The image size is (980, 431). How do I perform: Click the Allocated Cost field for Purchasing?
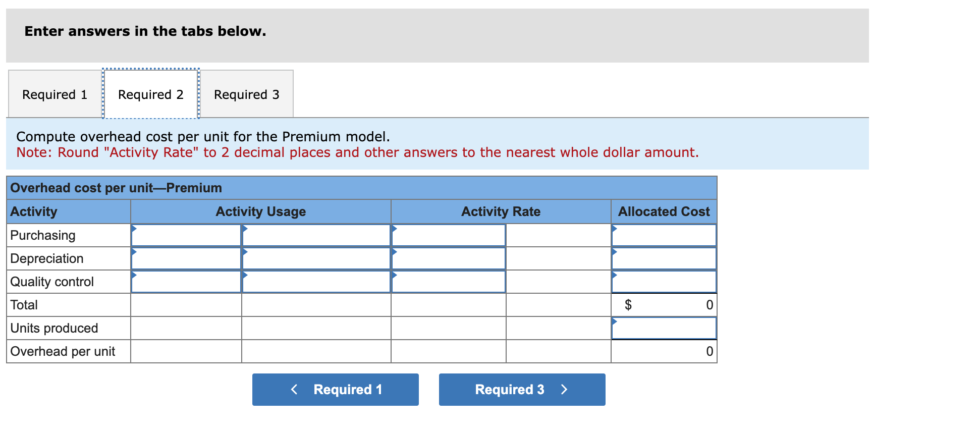pyautogui.click(x=664, y=235)
